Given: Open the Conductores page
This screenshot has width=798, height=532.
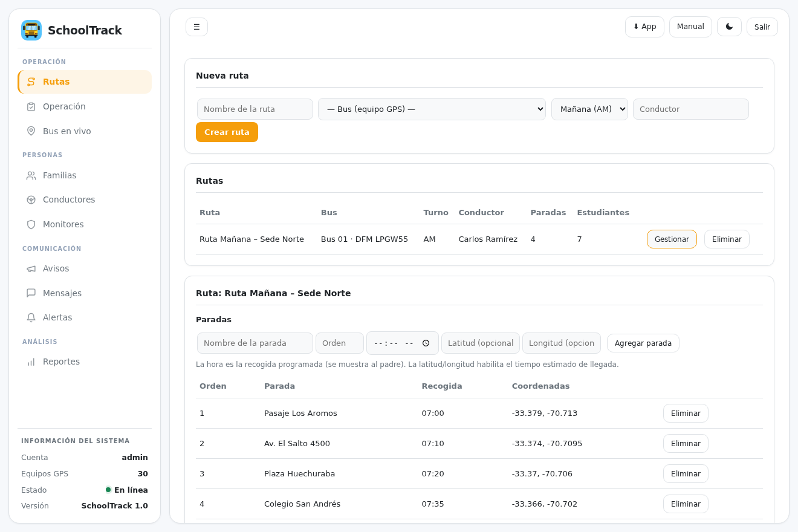Looking at the screenshot, I should pos(85,199).
